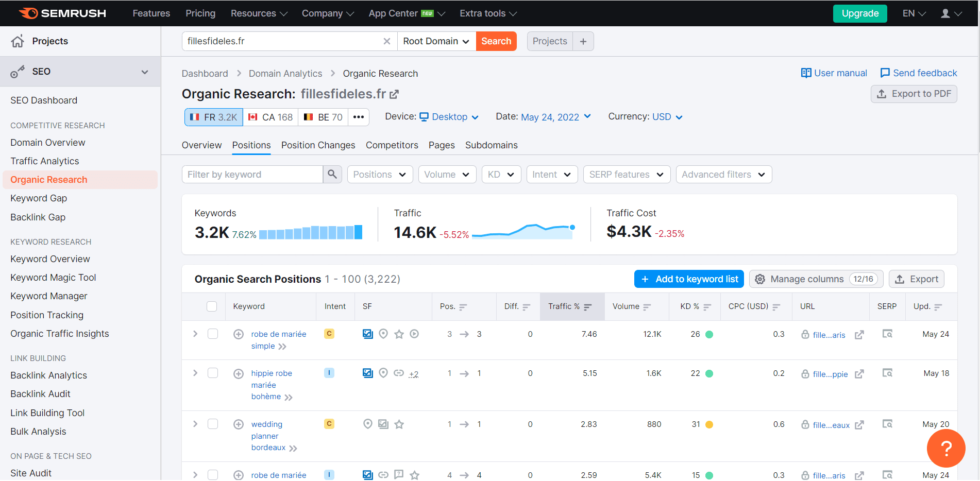Expand the 'hippie robe mariée bohème' row
This screenshot has width=980, height=481.
(195, 373)
